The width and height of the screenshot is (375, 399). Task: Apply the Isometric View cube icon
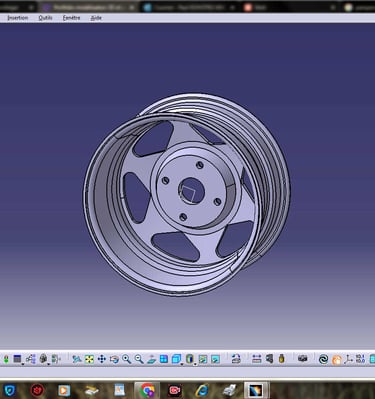176,359
